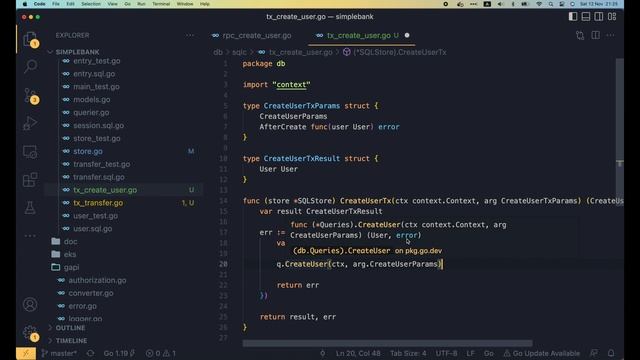Open tx_transfer.go file
This screenshot has height=360, width=640.
pyautogui.click(x=98, y=203)
